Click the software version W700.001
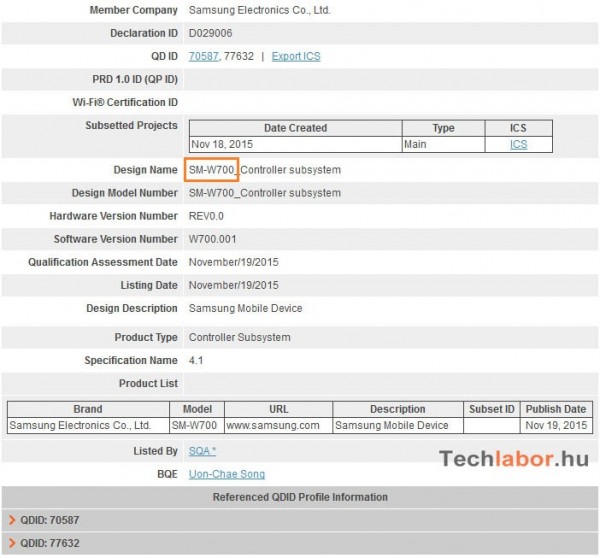Screen dimensions: 600x558 tap(212, 239)
